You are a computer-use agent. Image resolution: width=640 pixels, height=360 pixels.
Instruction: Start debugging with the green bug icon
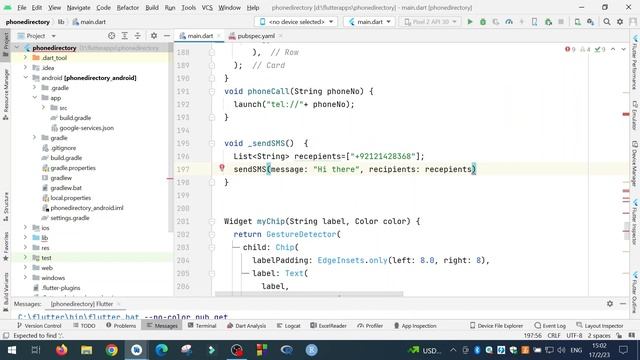click(x=483, y=22)
